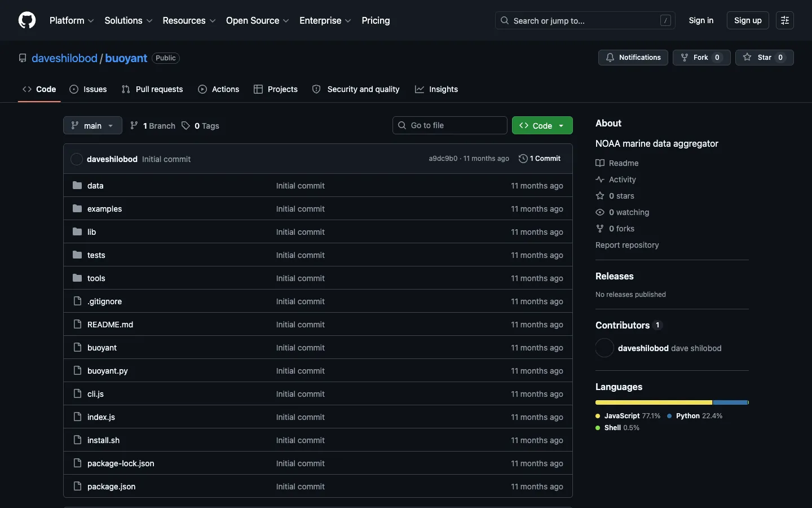View the 0 Tags link
Image resolution: width=812 pixels, height=508 pixels.
click(200, 125)
